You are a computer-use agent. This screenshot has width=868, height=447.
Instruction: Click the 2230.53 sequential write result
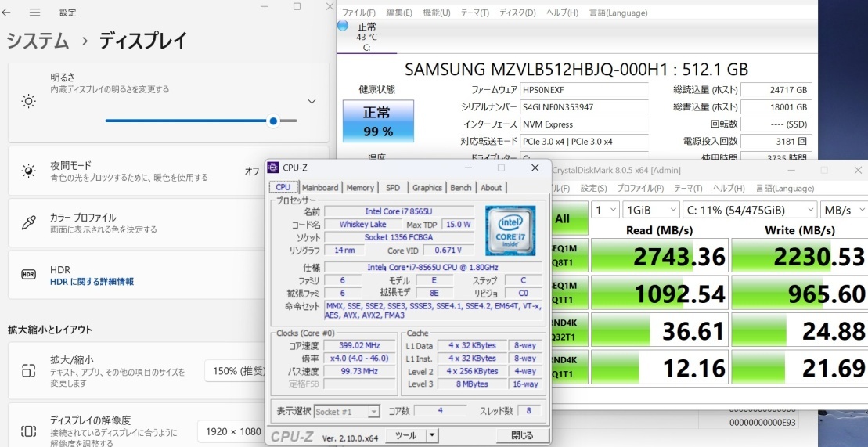coord(799,256)
